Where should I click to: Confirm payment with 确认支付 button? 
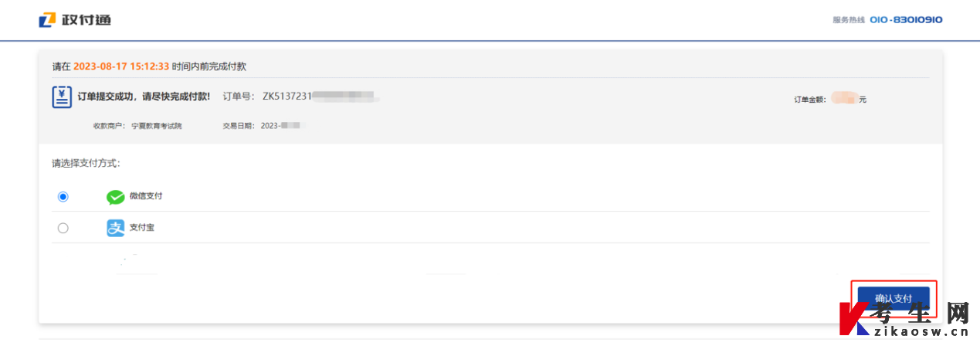(x=894, y=298)
